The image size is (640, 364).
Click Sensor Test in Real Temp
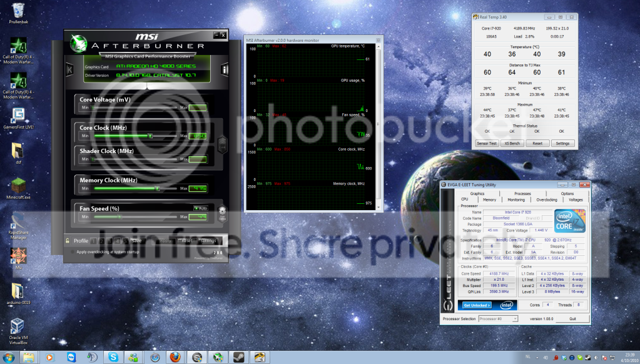coord(487,143)
